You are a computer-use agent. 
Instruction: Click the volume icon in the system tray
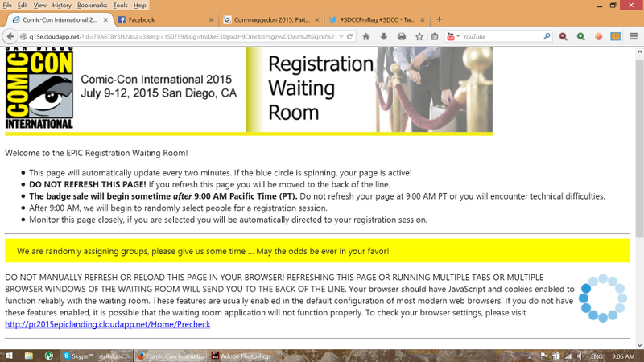580,356
